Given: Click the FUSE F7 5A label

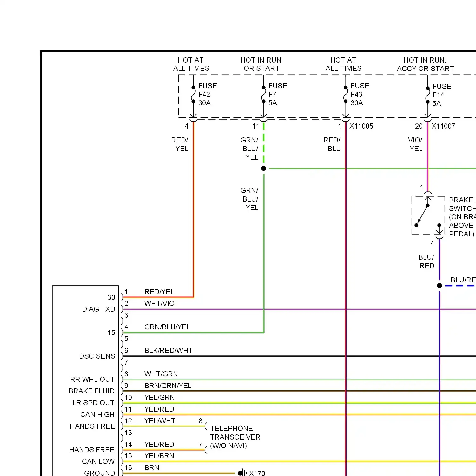Looking at the screenshot, I should [278, 94].
